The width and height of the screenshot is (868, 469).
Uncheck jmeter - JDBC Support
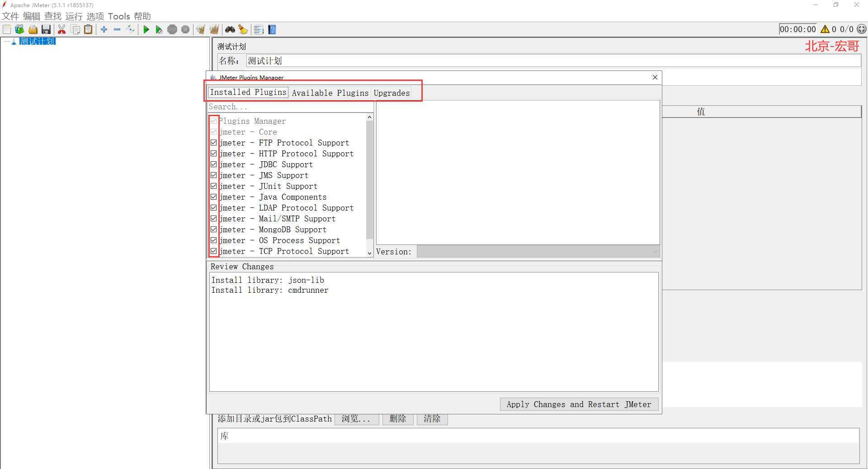pyautogui.click(x=213, y=164)
